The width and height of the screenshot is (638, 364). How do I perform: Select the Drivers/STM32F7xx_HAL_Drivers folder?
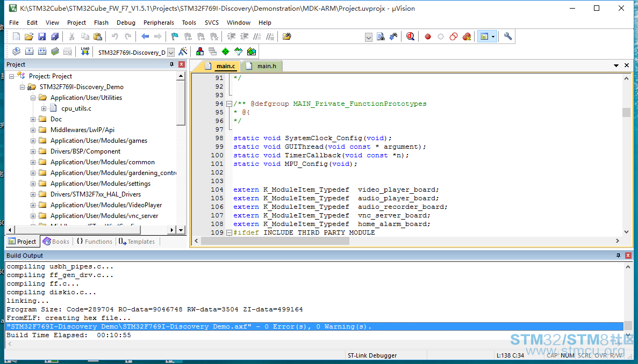tap(96, 194)
